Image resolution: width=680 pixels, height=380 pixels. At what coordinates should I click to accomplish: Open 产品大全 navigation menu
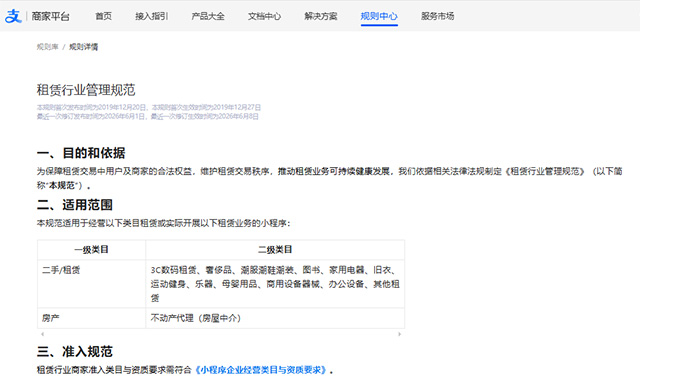click(x=208, y=16)
